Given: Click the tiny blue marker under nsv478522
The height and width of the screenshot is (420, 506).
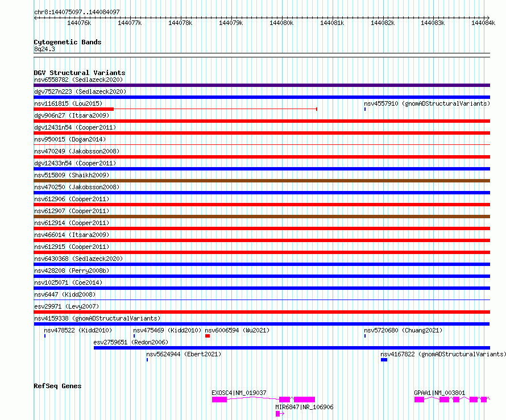Looking at the screenshot, I should [45, 336].
